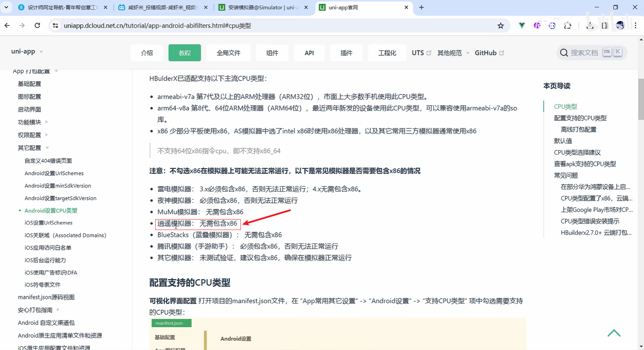
Task: Open the 教程 navigation tab
Action: [185, 53]
